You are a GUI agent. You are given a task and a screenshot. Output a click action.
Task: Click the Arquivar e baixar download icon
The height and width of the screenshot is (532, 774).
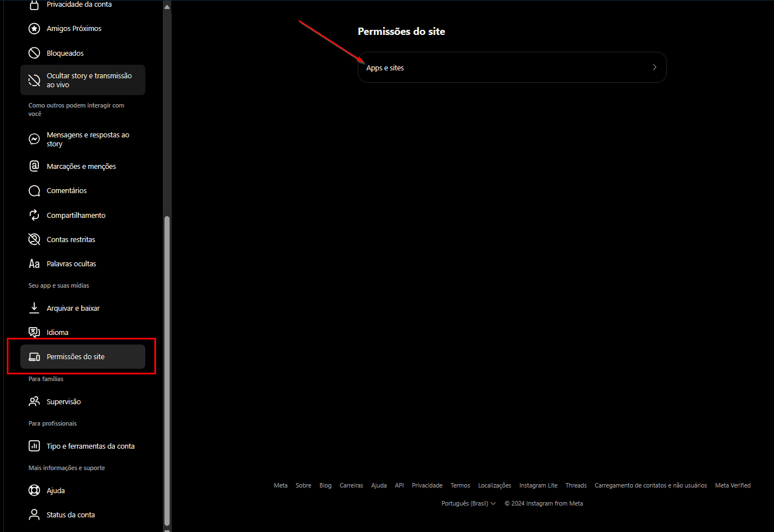point(34,308)
